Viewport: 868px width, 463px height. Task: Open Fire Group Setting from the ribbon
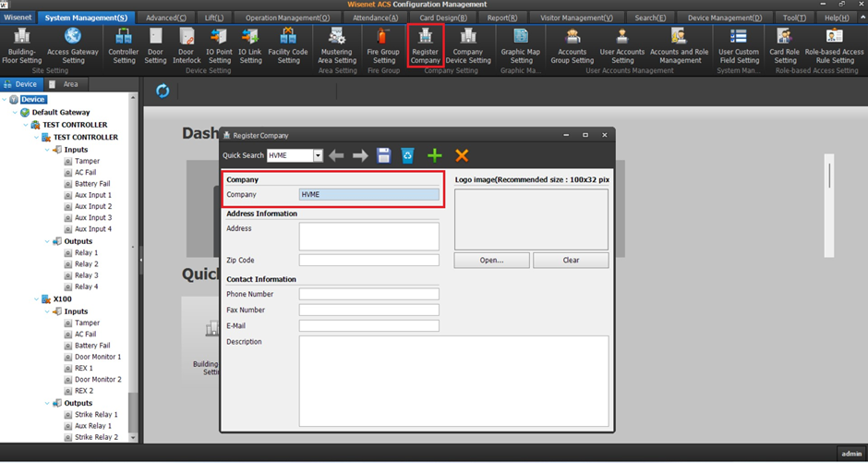pyautogui.click(x=383, y=47)
